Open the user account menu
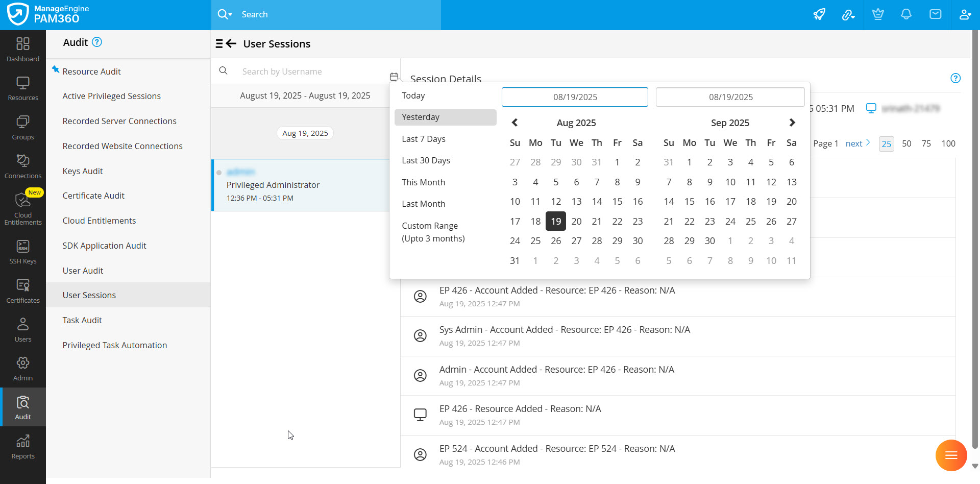This screenshot has width=980, height=484. point(964,14)
